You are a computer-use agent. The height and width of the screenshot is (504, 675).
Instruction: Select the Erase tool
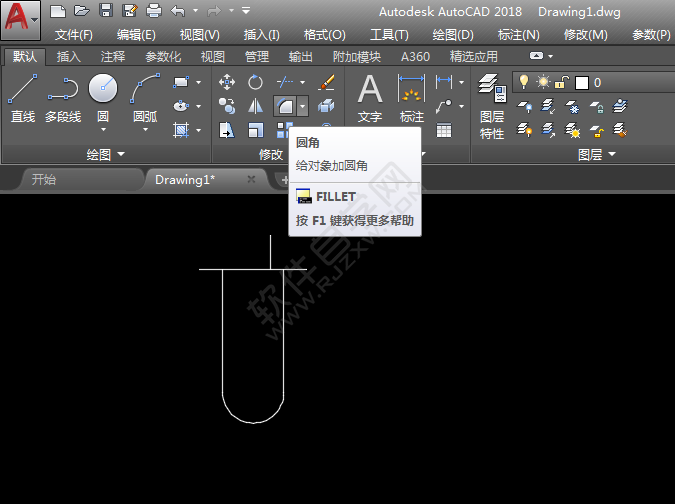coord(326,82)
